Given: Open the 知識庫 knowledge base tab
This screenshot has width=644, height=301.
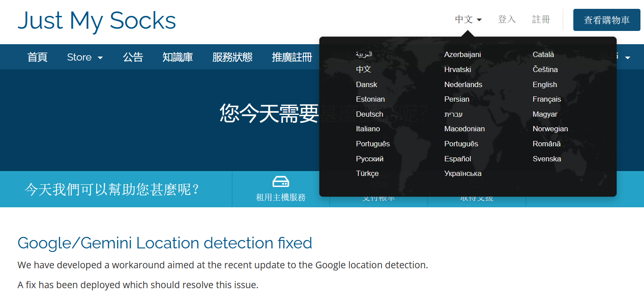Looking at the screenshot, I should tap(178, 57).
